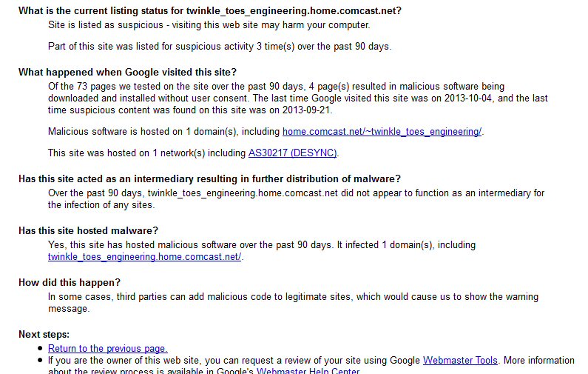Click the 'suspicious activity 3 time(s)' sentence
This screenshot has width=588, height=374.
point(220,47)
